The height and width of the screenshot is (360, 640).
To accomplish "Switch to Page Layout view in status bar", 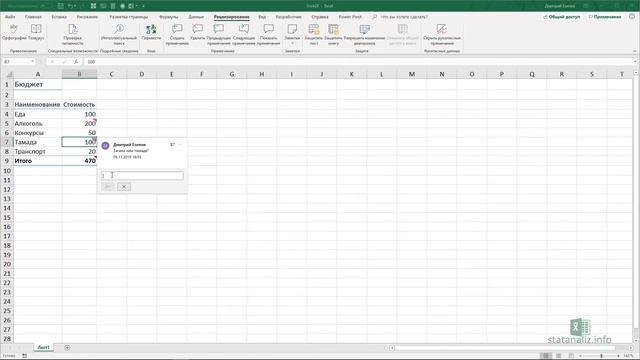I will pos(558,356).
